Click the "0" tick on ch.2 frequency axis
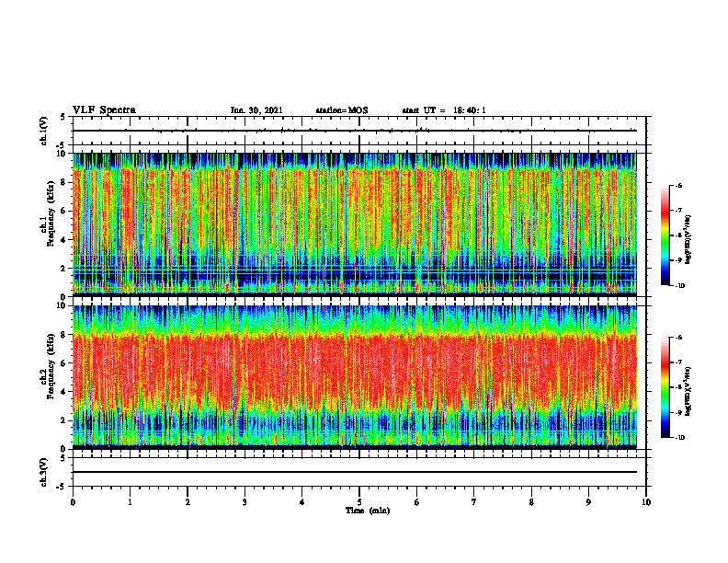The height and width of the screenshot is (563, 728). click(65, 449)
